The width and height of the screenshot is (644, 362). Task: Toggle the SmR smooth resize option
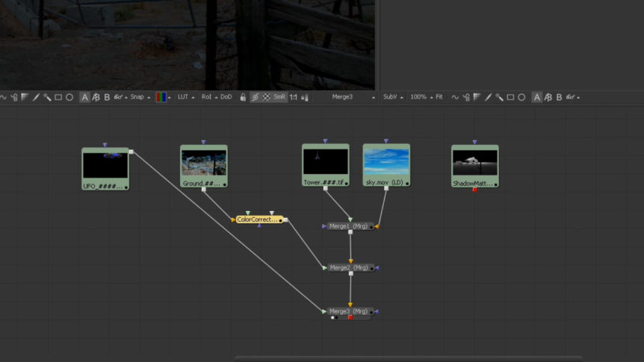click(x=279, y=97)
